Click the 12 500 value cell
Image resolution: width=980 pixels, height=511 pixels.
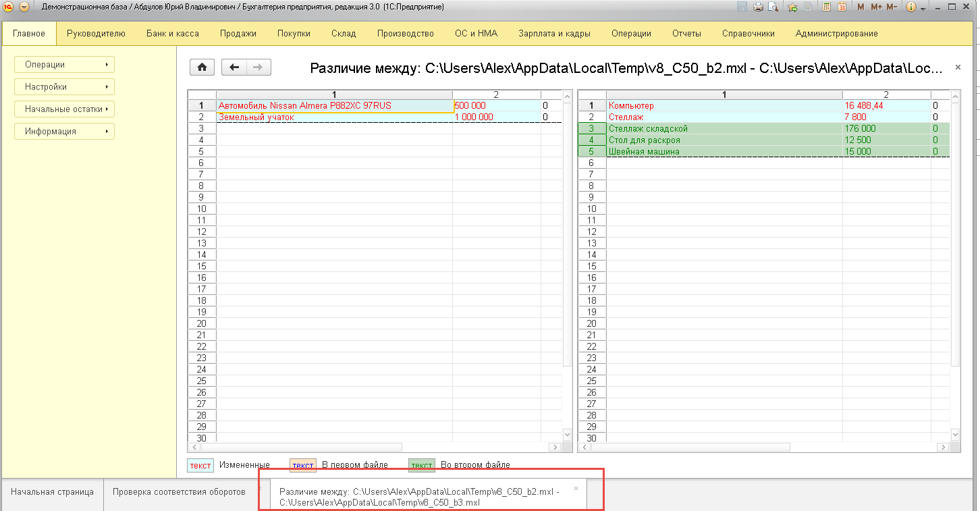tap(887, 140)
